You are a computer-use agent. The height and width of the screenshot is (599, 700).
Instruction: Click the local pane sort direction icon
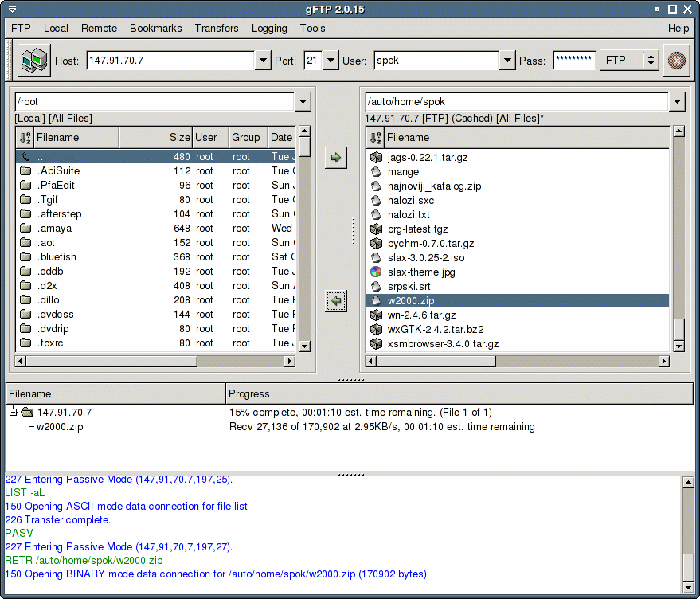[25, 138]
